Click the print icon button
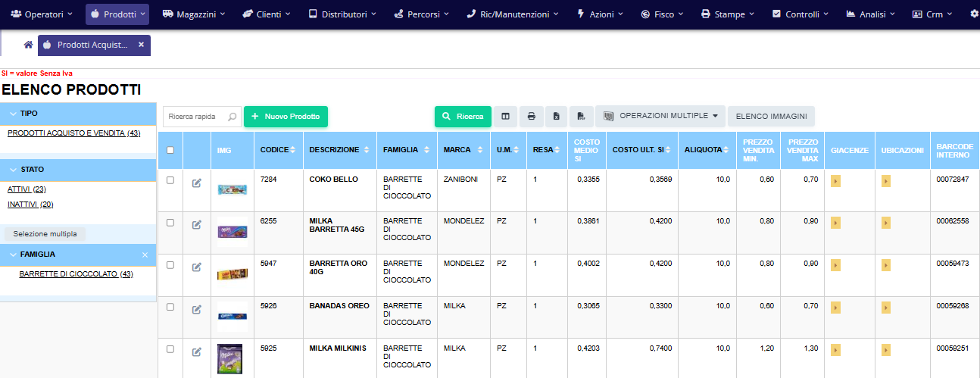Screen dimensions: 980x378 531,117
